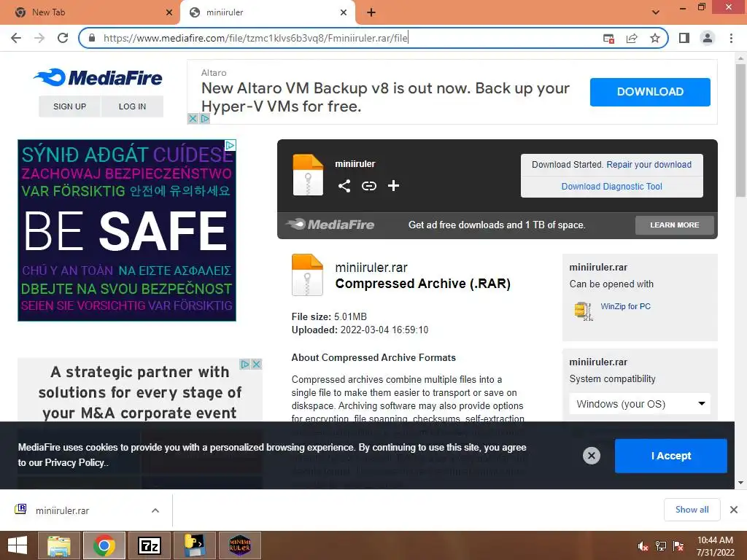
Task: Open the tab search chevron
Action: [x=656, y=12]
